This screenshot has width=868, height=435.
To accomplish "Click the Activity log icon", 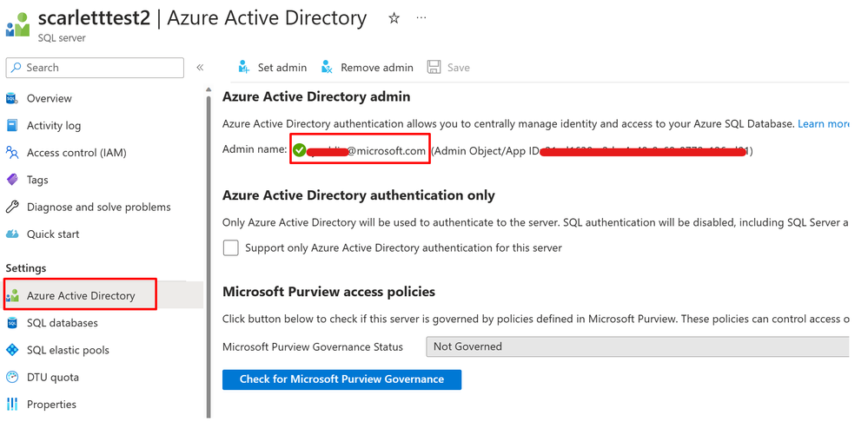I will coord(11,126).
